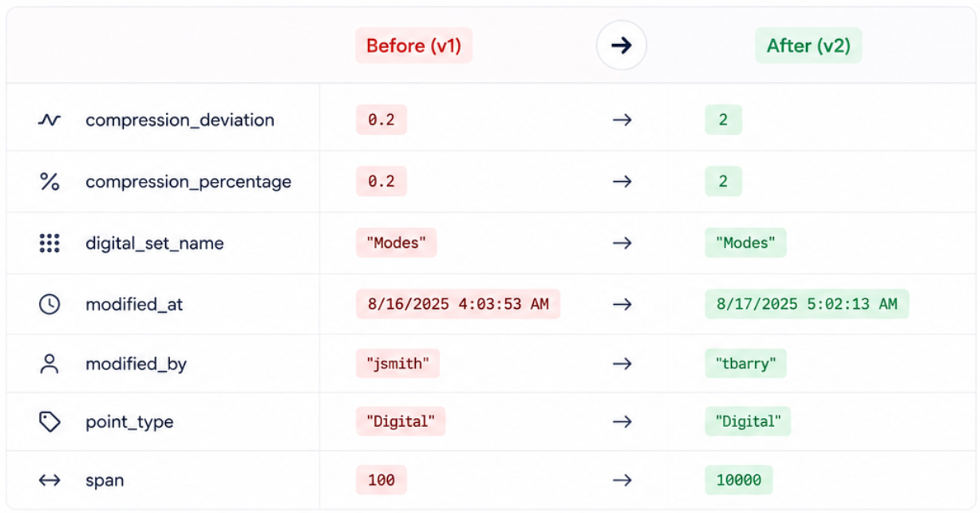Image resolution: width=980 pixels, height=513 pixels.
Task: Click the person icon next to modified_by
Action: click(x=49, y=365)
